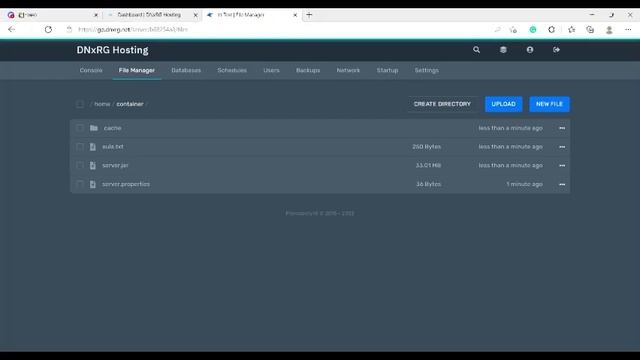Open browser favorites star icon
Viewport: 640px width, 360px height.
pyautogui.click(x=571, y=29)
